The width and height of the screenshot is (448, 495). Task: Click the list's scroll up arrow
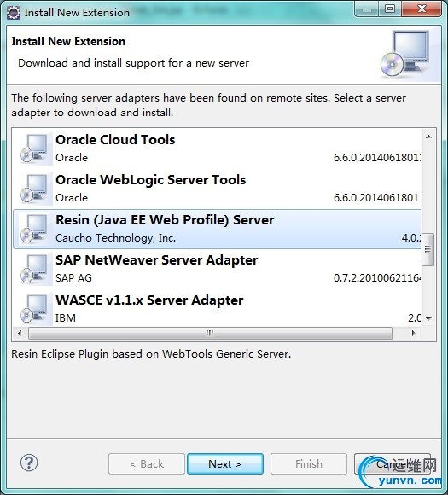428,137
